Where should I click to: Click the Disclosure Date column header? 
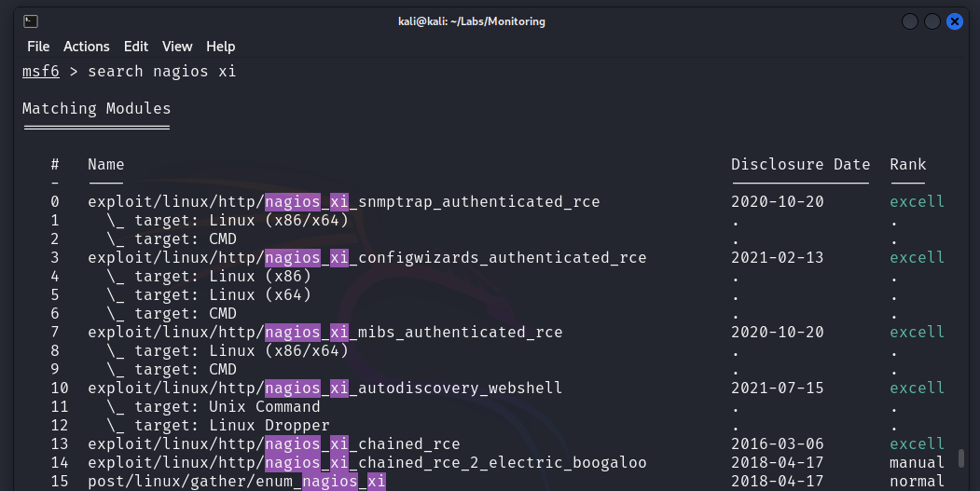[x=800, y=165]
